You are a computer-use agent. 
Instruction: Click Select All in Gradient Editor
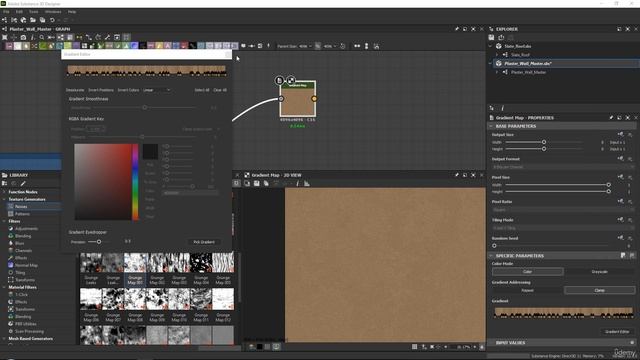click(x=202, y=90)
